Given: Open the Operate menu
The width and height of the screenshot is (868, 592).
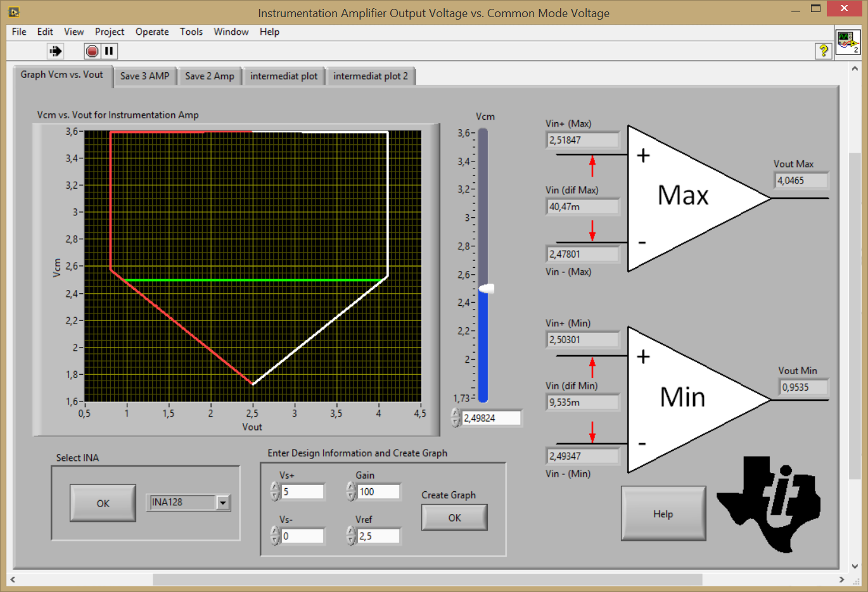Looking at the screenshot, I should pos(152,32).
